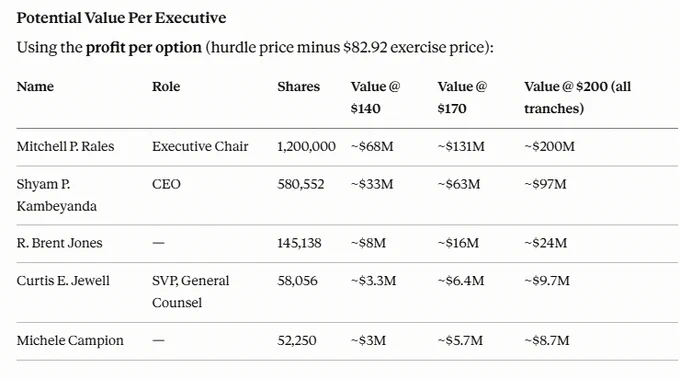Click the ~$131M value cell
Viewport: 680px width, 379px height.
coord(461,146)
